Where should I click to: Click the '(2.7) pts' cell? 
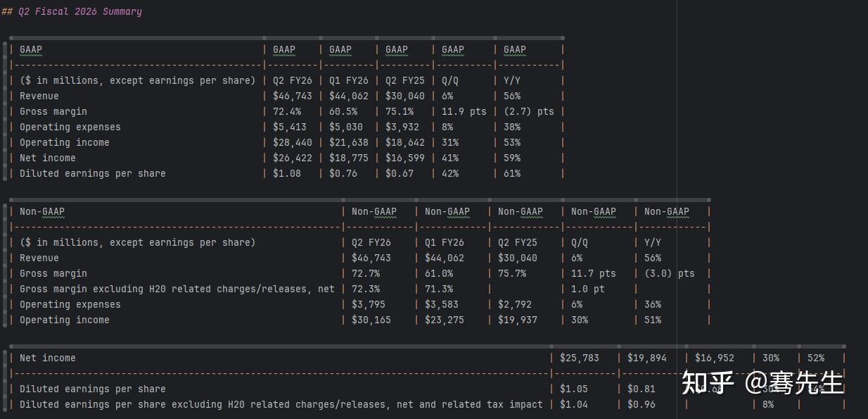click(x=528, y=111)
